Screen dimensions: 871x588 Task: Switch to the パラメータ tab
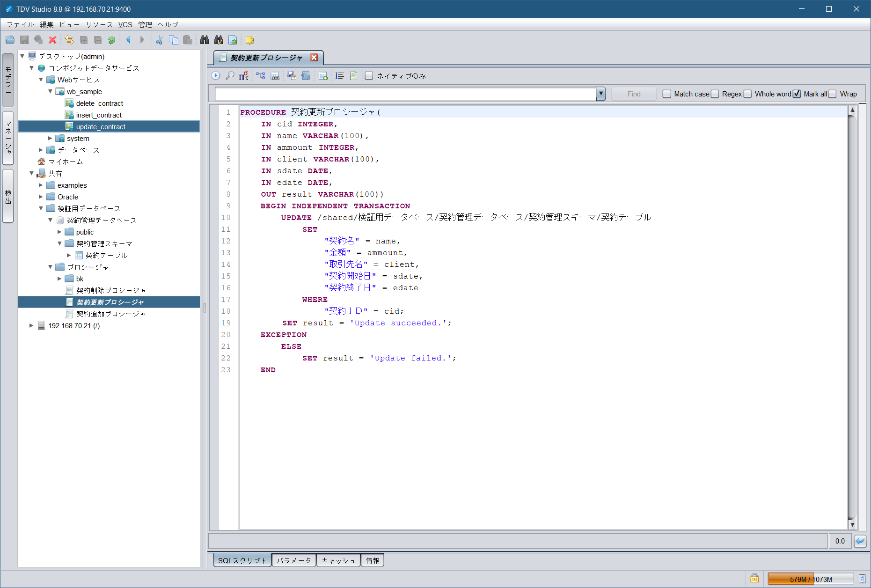(294, 560)
